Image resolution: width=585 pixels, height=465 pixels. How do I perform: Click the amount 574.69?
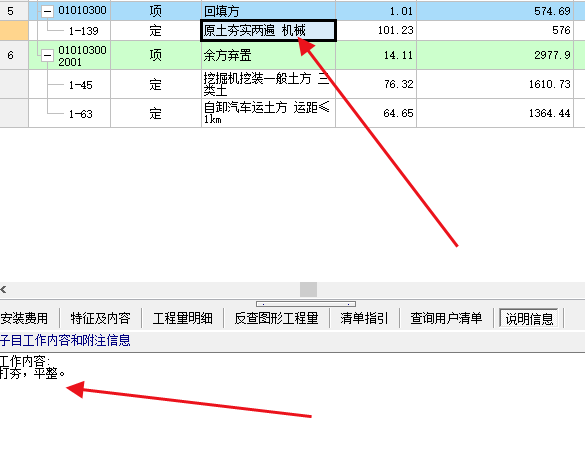click(x=552, y=11)
